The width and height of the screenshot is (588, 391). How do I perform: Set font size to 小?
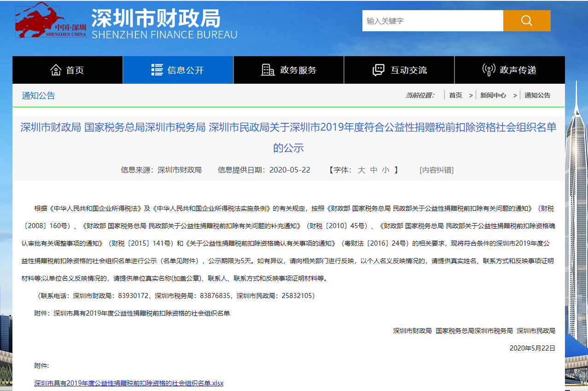385,170
